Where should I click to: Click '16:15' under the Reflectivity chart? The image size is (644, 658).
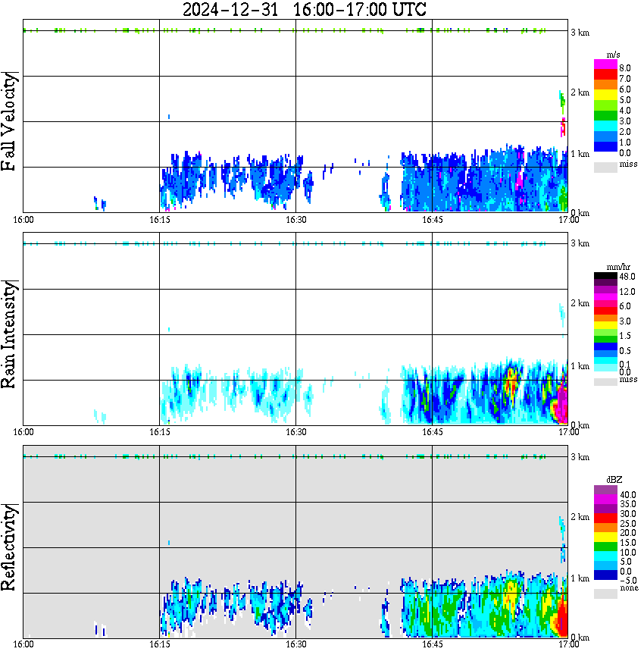160,644
